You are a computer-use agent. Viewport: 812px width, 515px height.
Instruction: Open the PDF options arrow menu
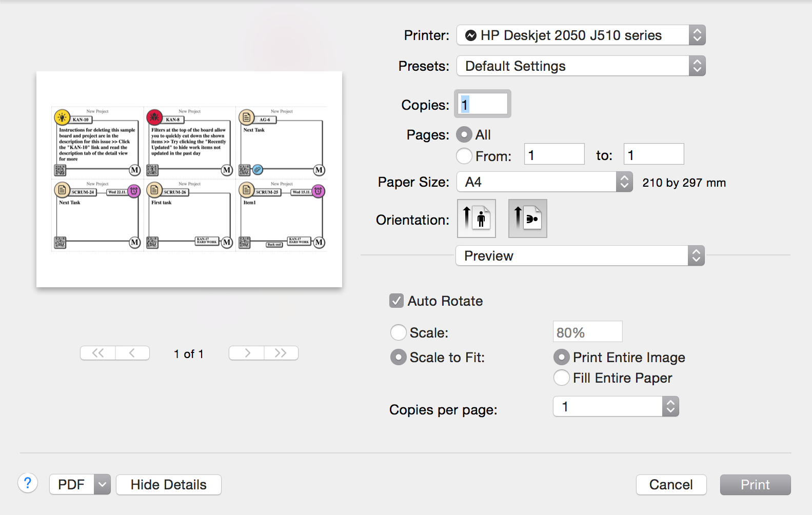(103, 485)
